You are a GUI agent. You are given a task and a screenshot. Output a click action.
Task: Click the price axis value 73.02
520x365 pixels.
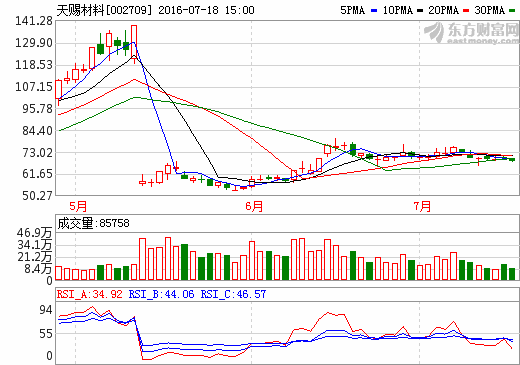(x=37, y=153)
